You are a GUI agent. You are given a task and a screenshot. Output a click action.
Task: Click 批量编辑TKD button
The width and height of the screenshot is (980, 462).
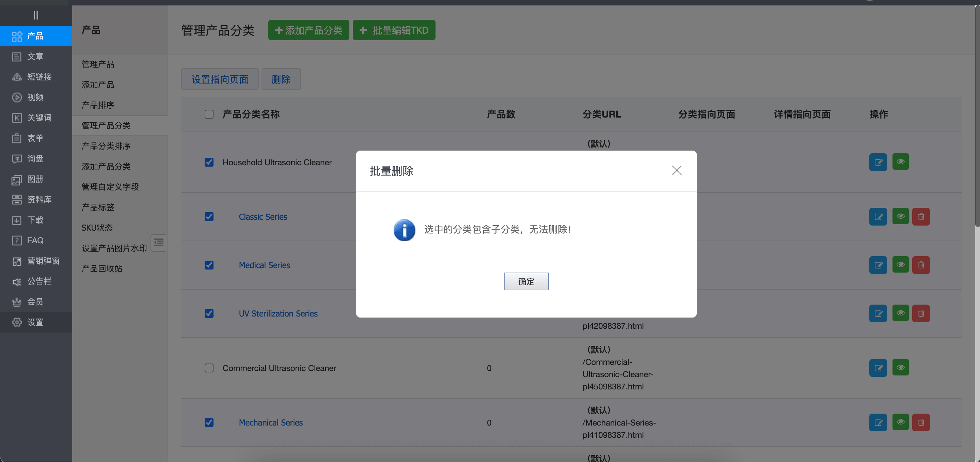coord(394,30)
